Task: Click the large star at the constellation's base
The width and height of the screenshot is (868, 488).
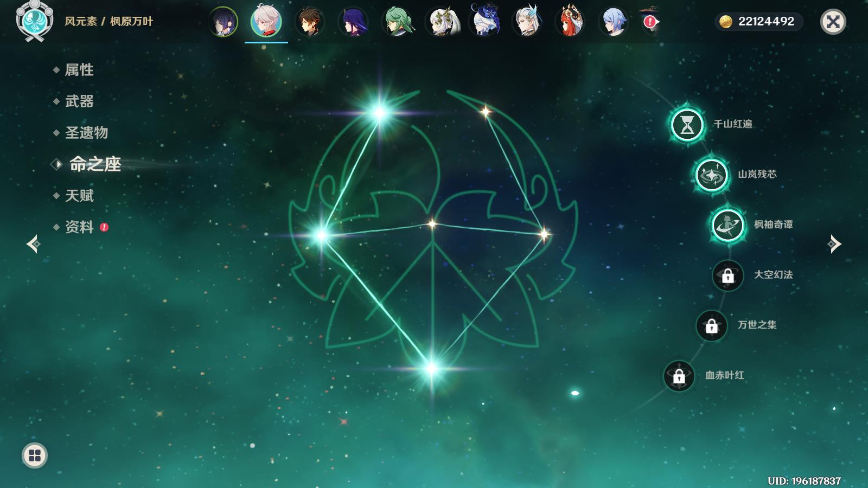Action: coord(431,369)
